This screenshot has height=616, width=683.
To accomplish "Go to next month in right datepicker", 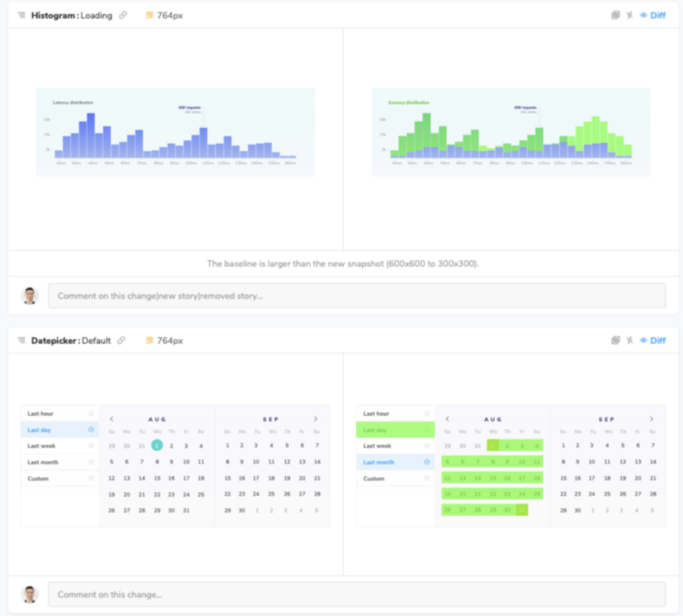I will click(x=651, y=419).
